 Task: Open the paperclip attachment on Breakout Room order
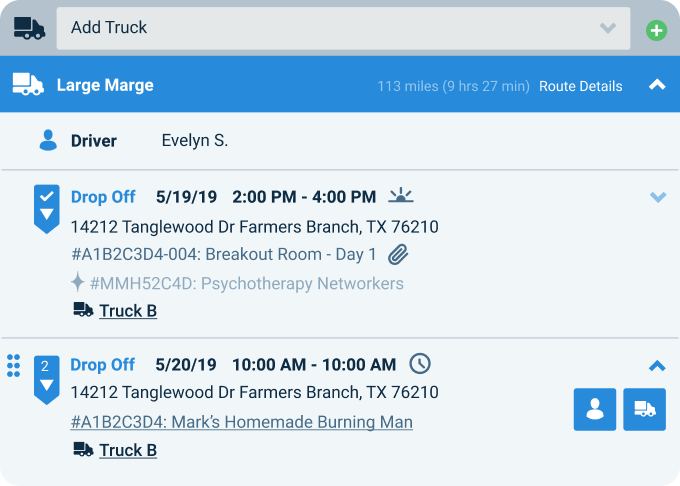(398, 255)
